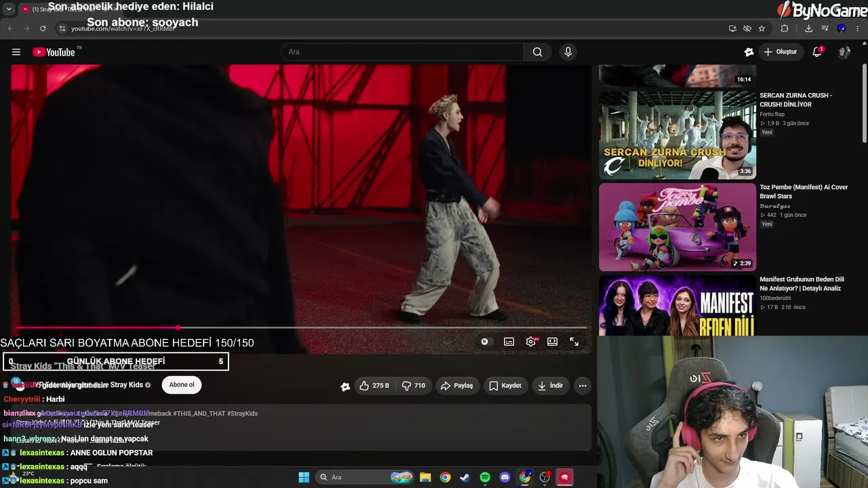Open the Windows Start menu

(x=304, y=477)
